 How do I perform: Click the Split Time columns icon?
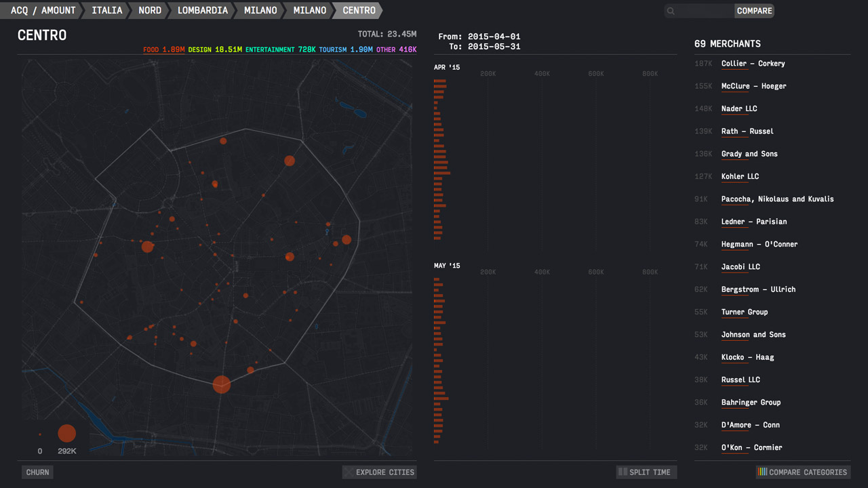(622, 472)
